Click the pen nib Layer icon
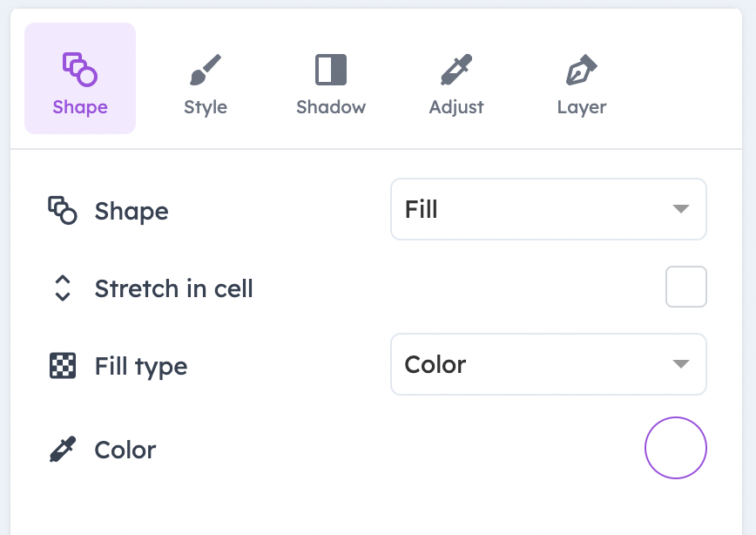The height and width of the screenshot is (535, 756). (582, 70)
